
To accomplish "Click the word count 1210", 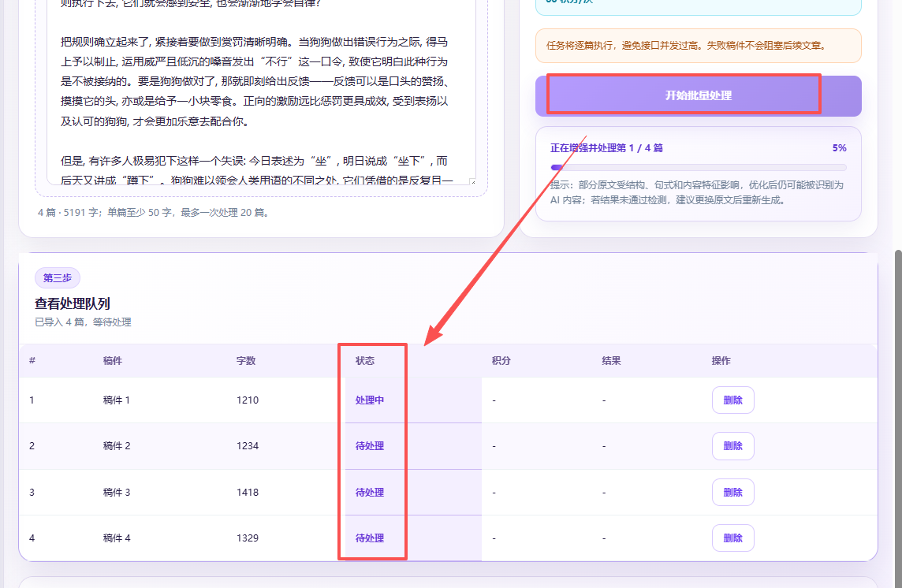I will pos(248,400).
